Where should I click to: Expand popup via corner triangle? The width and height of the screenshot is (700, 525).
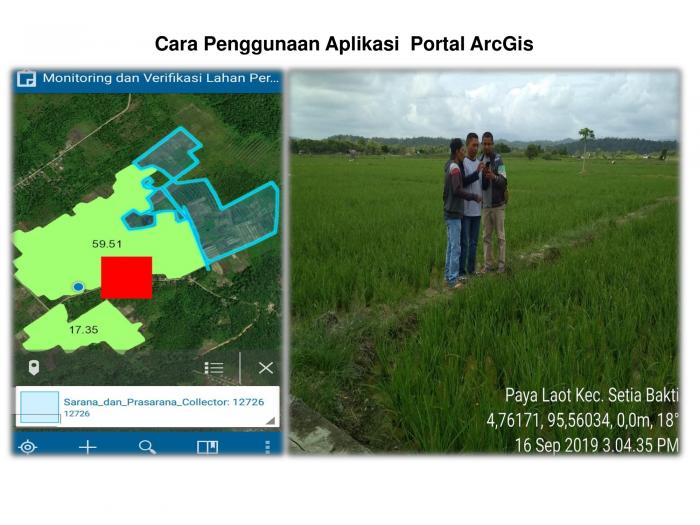coord(271,421)
